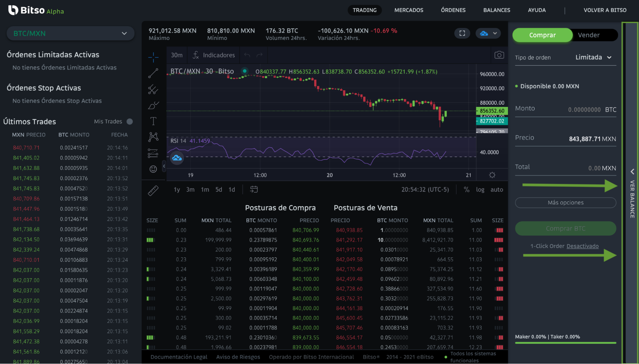
Task: Open the Indicadores indicators menu
Action: (x=214, y=55)
